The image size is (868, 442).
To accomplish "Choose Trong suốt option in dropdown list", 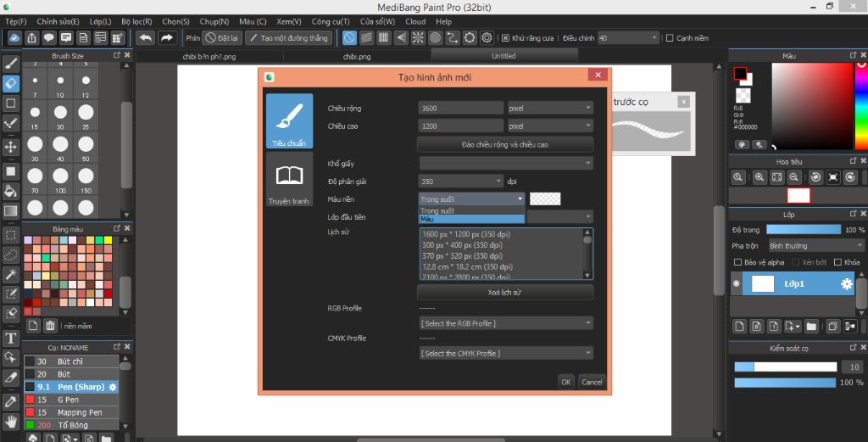I will pyautogui.click(x=471, y=211).
